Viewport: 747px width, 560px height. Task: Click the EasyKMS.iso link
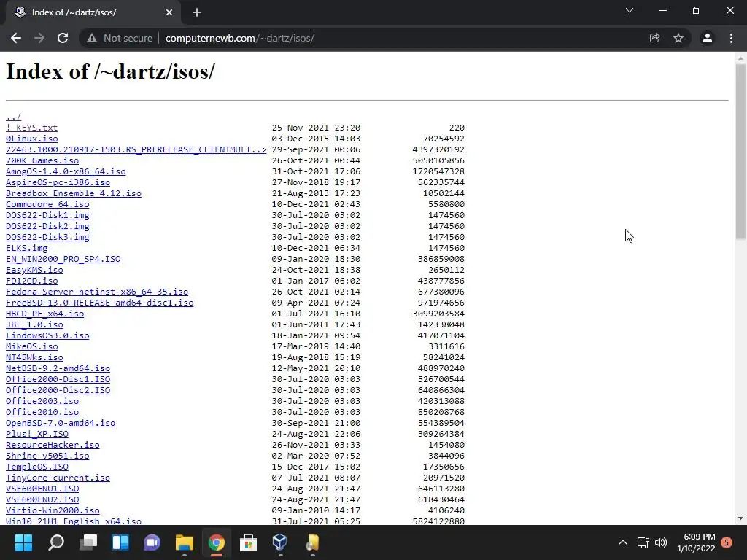pyautogui.click(x=34, y=270)
